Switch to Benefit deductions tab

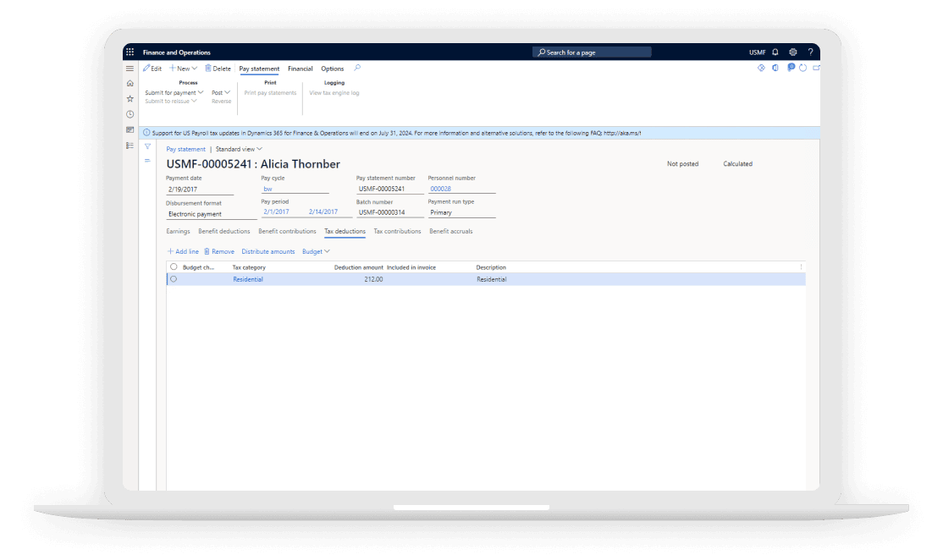223,231
